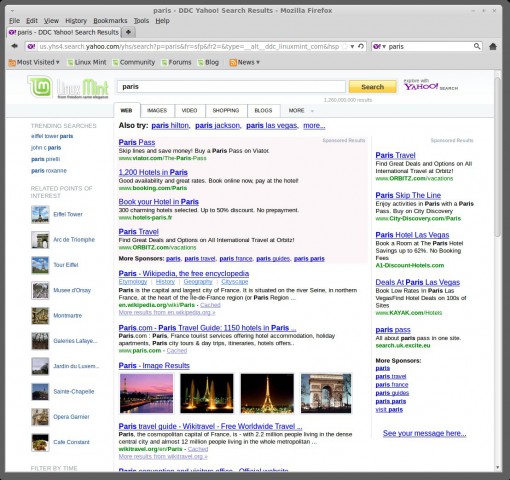Click the eiffel tower paris trending search
Image resolution: width=510 pixels, height=480 pixels.
[52, 136]
